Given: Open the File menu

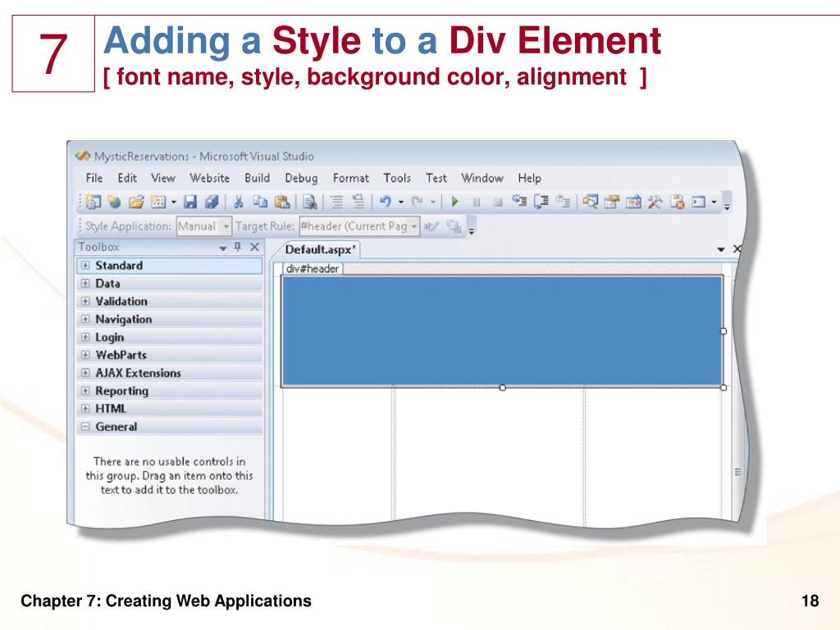Looking at the screenshot, I should 94,178.
